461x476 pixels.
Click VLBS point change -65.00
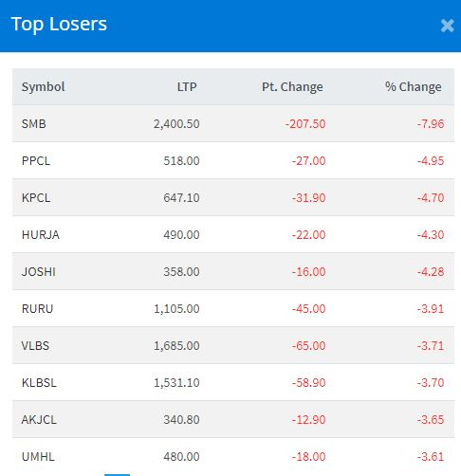[308, 345]
